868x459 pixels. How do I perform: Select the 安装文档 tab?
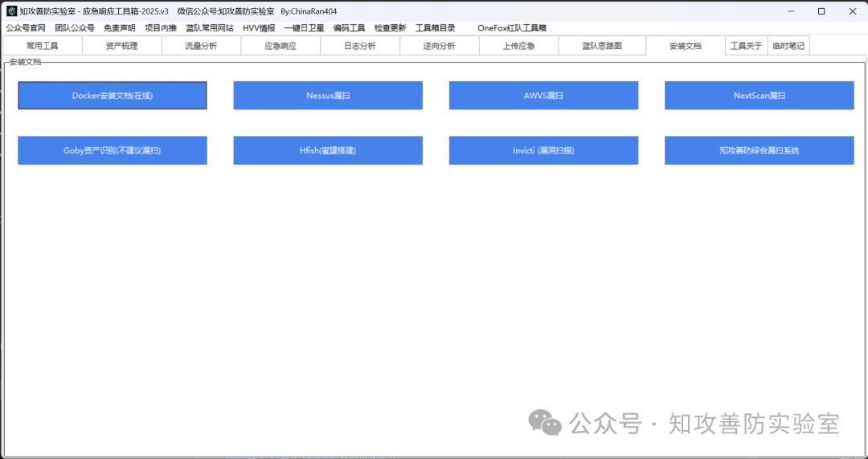[686, 46]
